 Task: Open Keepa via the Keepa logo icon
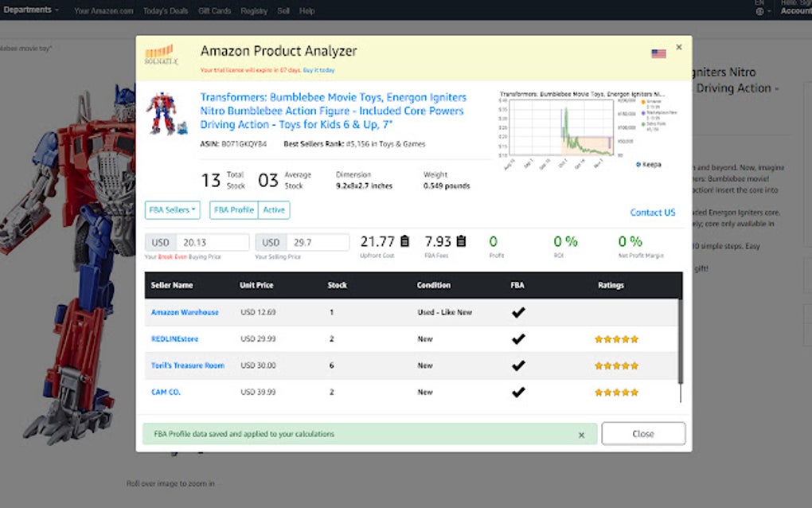[x=638, y=164]
